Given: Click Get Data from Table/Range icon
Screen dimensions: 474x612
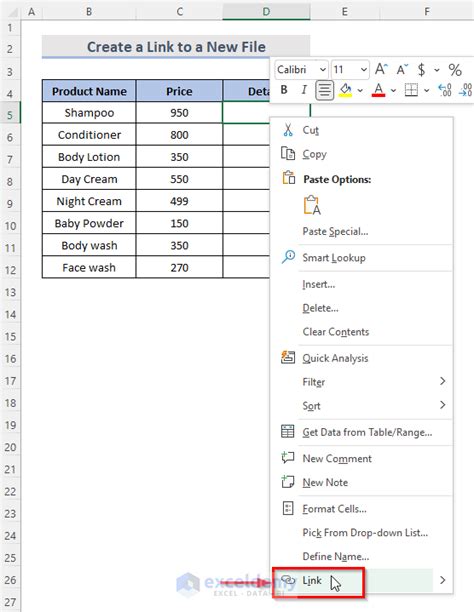Looking at the screenshot, I should click(x=288, y=432).
